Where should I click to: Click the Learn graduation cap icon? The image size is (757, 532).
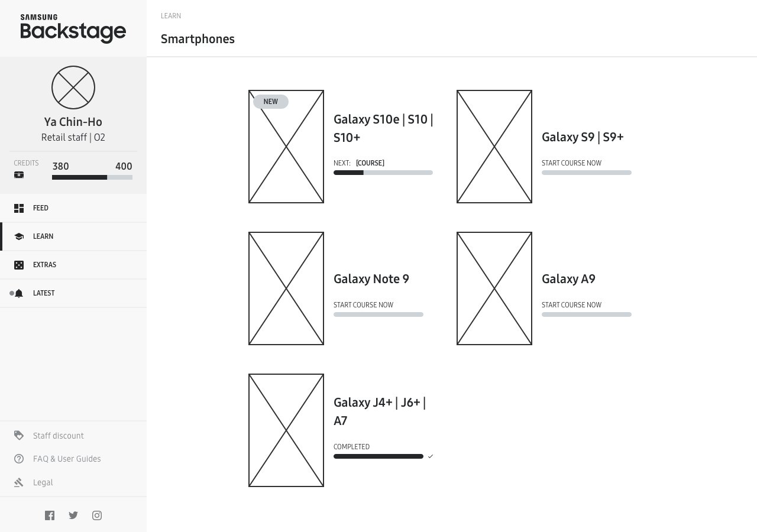point(19,236)
